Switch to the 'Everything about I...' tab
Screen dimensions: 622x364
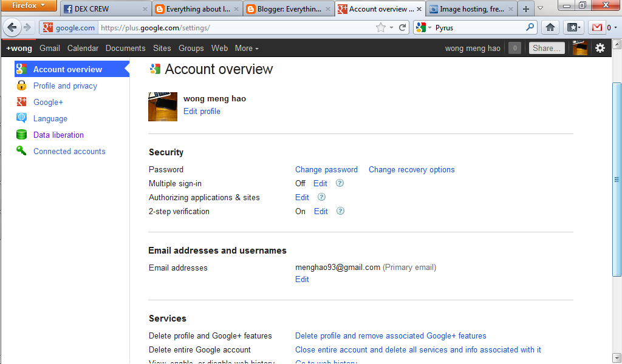point(197,9)
